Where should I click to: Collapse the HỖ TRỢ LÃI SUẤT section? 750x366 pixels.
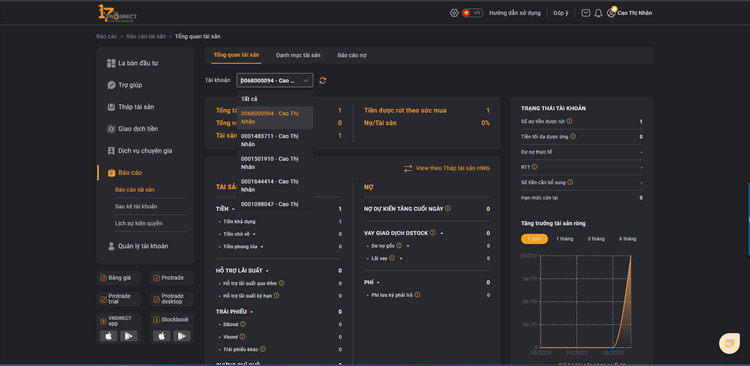tap(267, 271)
